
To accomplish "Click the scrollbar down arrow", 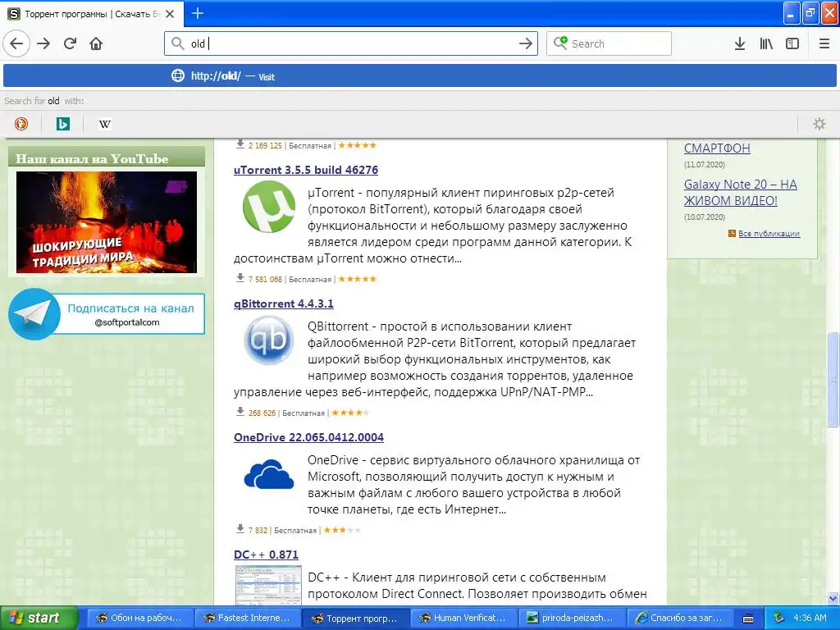I will coord(833,598).
